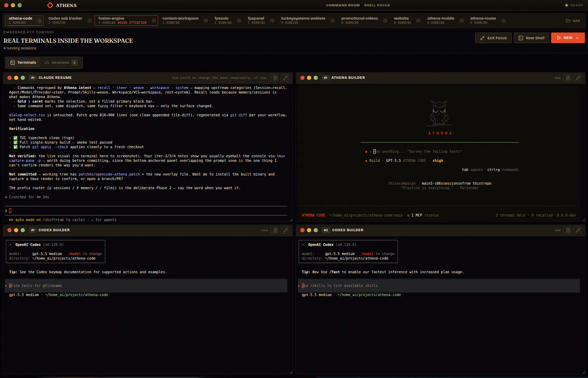This screenshot has height=378, width=588.
Task: Close the promotional-videos workspace tab
Action: [385, 21]
